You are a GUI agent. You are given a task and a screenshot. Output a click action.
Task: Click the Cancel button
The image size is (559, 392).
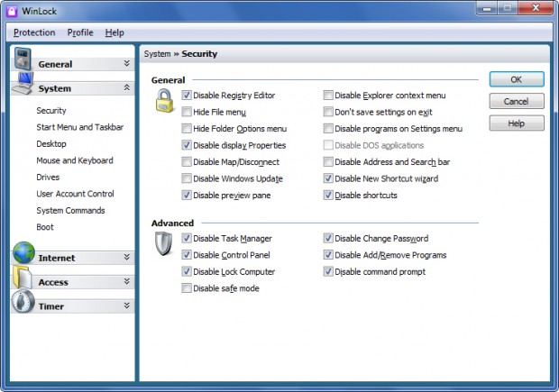(517, 101)
